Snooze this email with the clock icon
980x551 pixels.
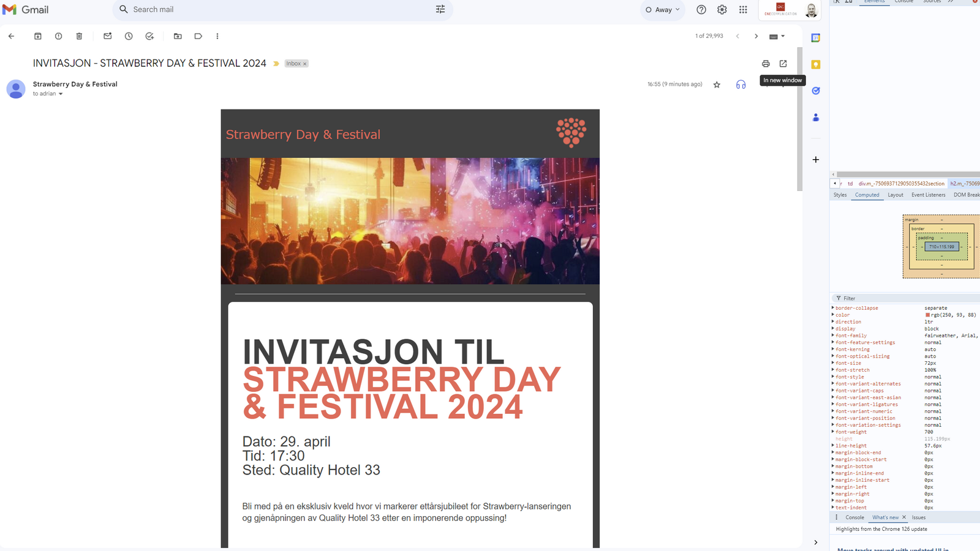[129, 36]
